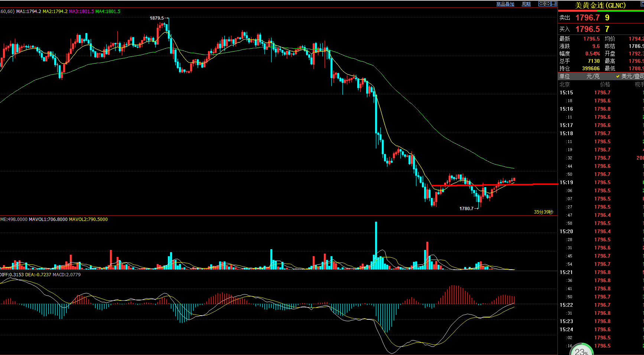Click the MAVOL1:706.8000 volume label
The image size is (644, 355).
click(x=48, y=219)
